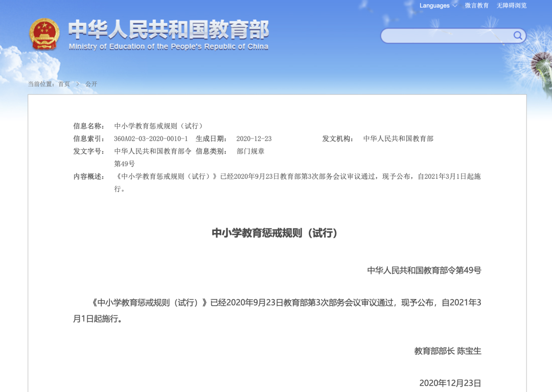This screenshot has height=392, width=552.
Task: Open 公开 in the breadcrumb
Action: pos(91,84)
